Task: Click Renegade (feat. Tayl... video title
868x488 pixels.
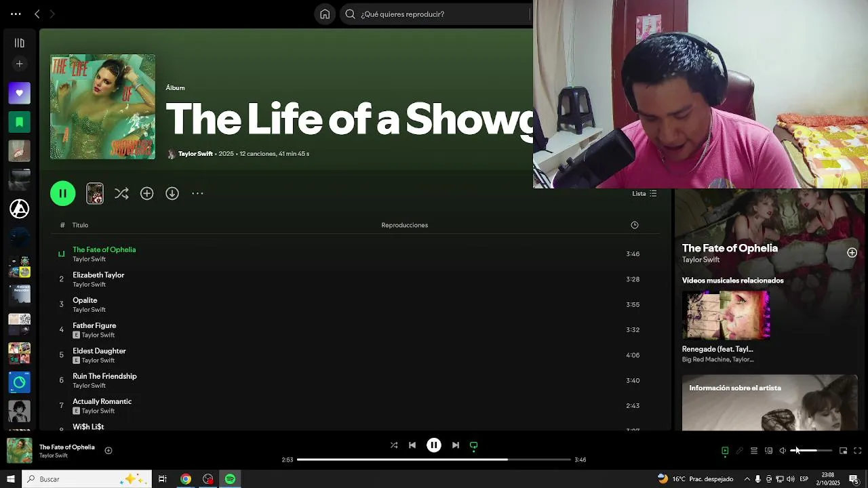Action: coord(717,349)
